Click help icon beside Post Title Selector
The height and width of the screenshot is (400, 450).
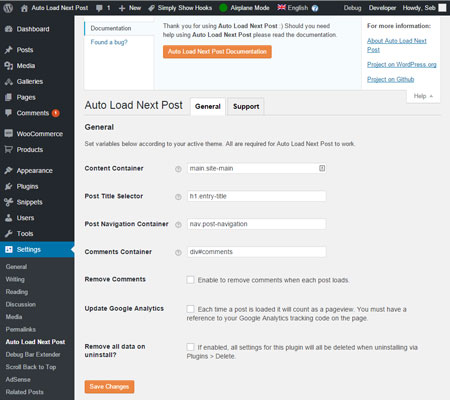click(x=178, y=197)
